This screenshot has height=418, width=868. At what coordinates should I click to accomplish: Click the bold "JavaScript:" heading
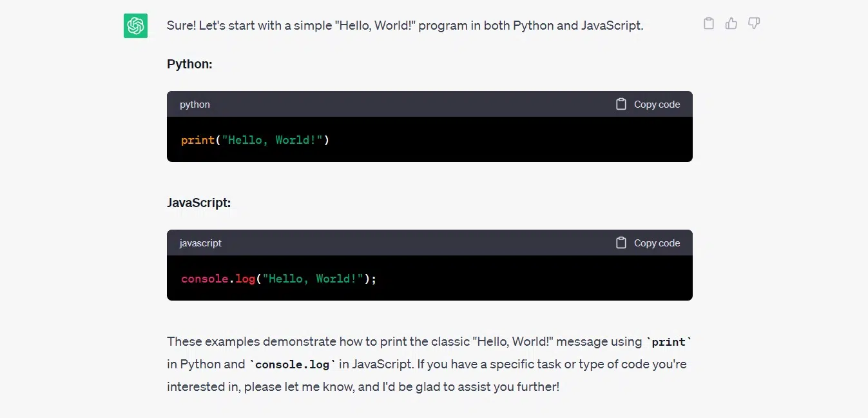198,203
